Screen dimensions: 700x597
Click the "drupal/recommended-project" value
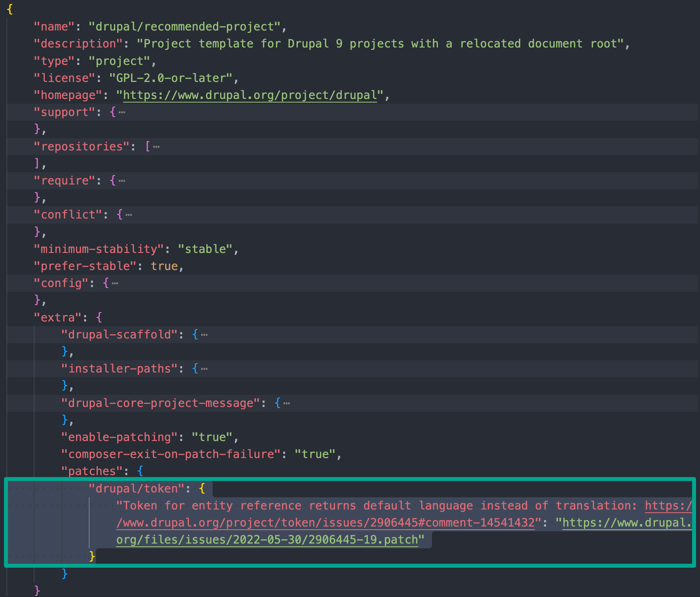(x=185, y=27)
